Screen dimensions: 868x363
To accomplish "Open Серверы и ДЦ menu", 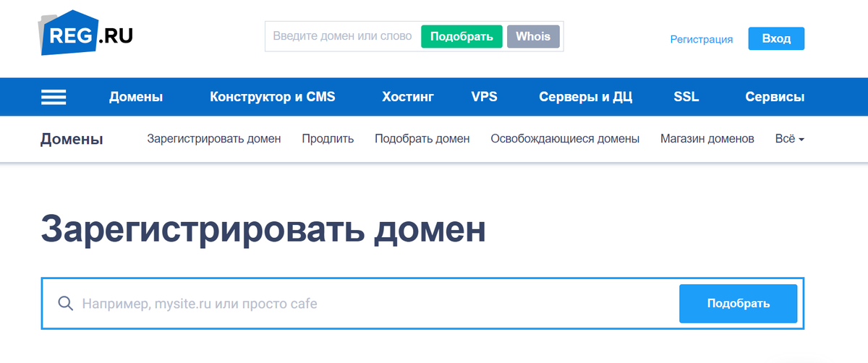I will click(586, 97).
